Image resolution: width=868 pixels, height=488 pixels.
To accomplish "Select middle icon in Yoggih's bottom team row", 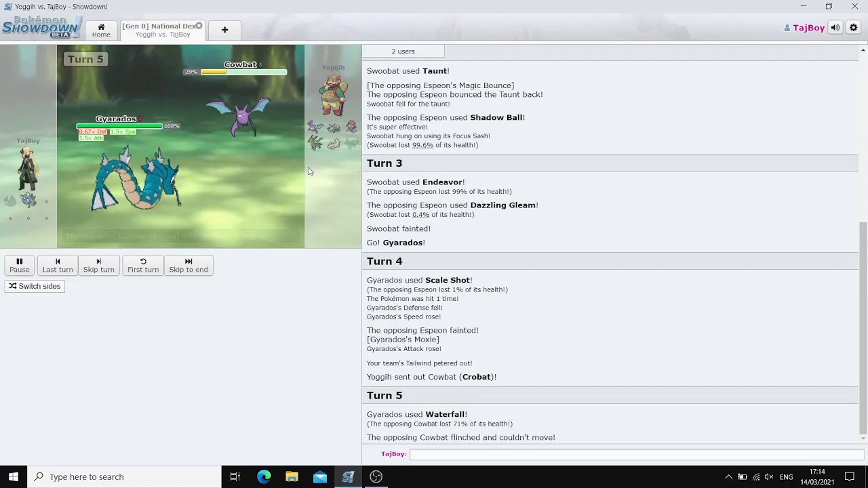I will pyautogui.click(x=334, y=143).
